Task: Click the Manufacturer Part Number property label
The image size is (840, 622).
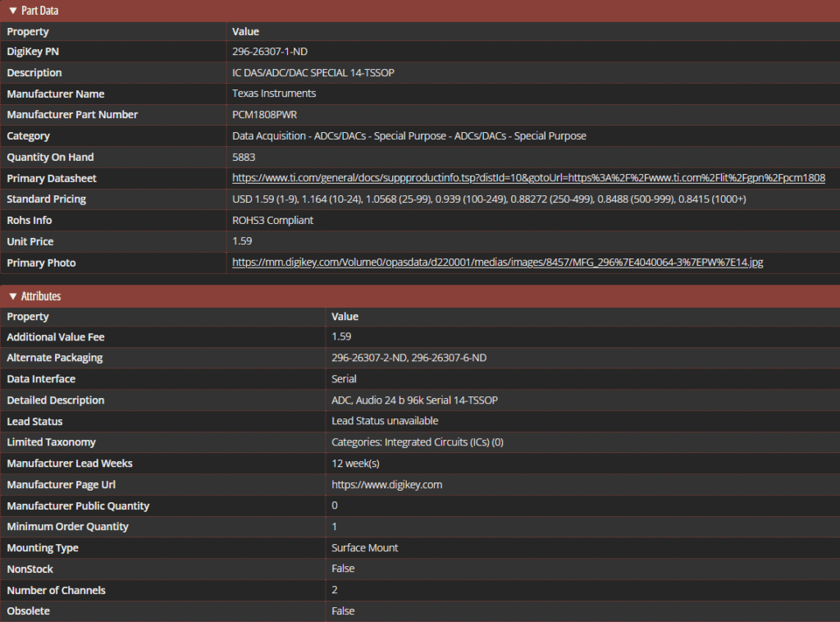Action: (72, 115)
